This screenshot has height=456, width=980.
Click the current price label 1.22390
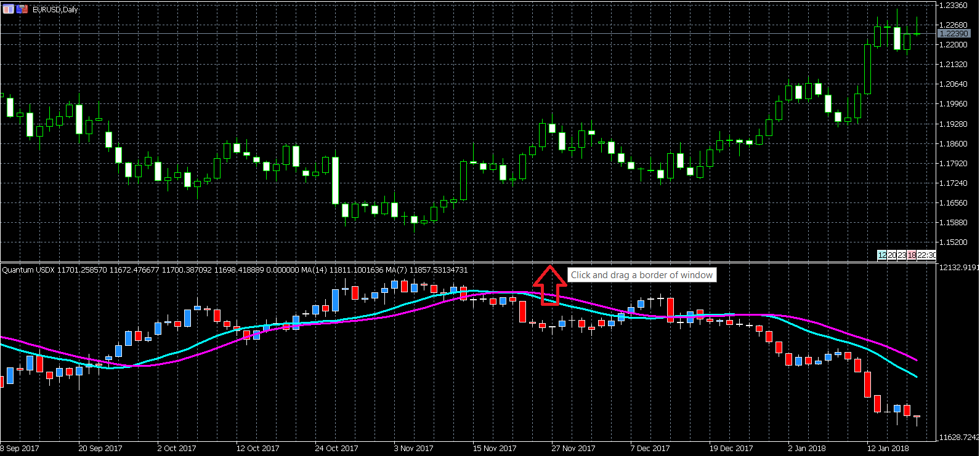pyautogui.click(x=954, y=33)
